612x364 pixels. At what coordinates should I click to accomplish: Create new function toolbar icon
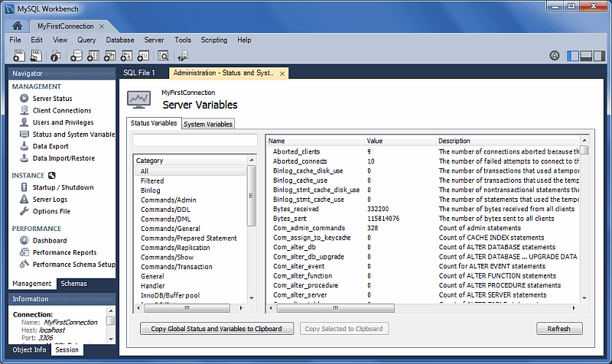[143, 56]
